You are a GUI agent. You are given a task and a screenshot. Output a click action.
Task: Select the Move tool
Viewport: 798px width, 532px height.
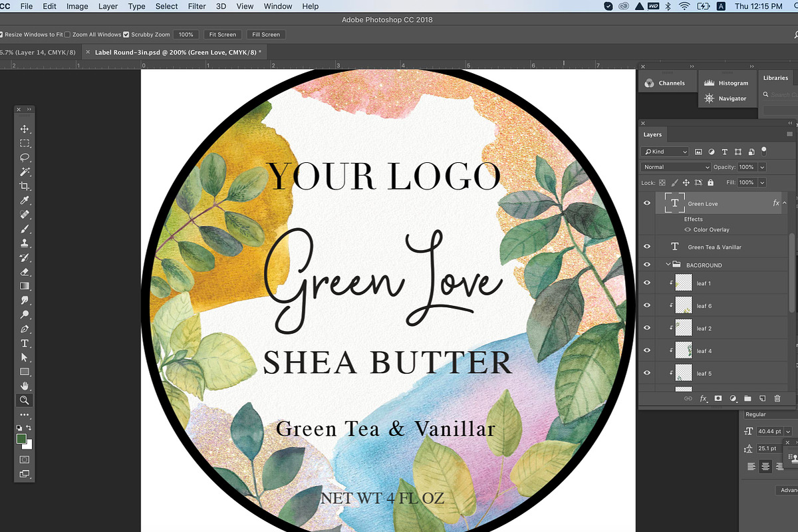coord(25,129)
